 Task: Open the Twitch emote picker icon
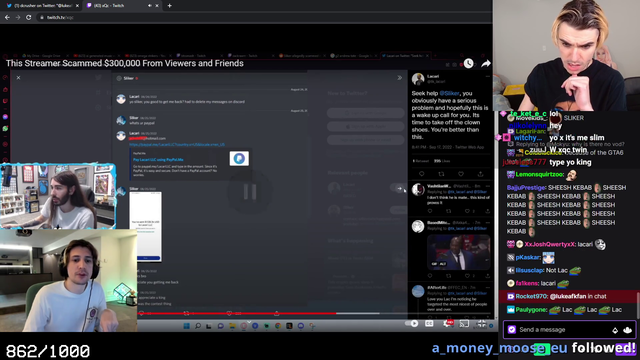[x=628, y=330]
